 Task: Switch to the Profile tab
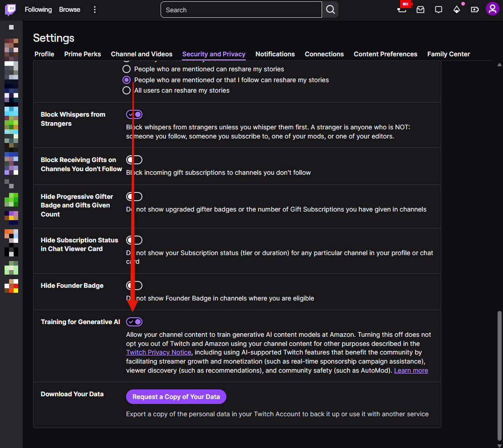44,54
